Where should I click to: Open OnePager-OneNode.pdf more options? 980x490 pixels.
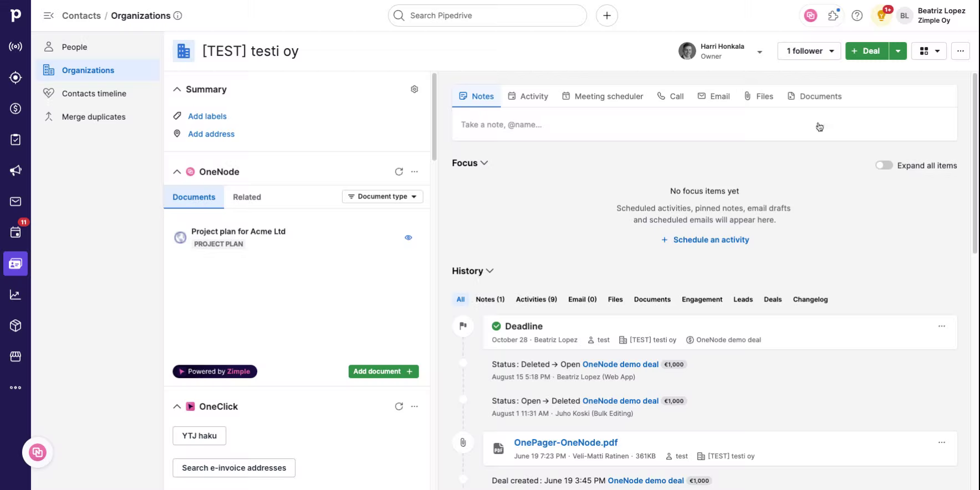942,442
